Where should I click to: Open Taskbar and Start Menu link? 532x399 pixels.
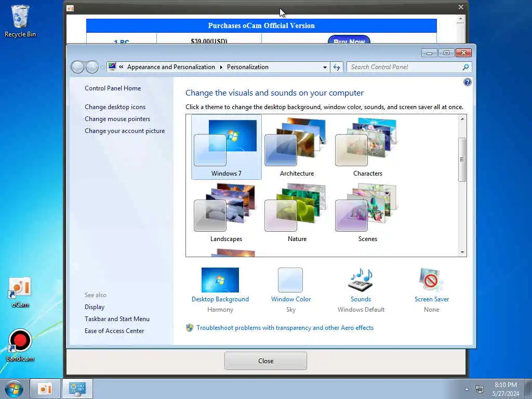pyautogui.click(x=117, y=319)
